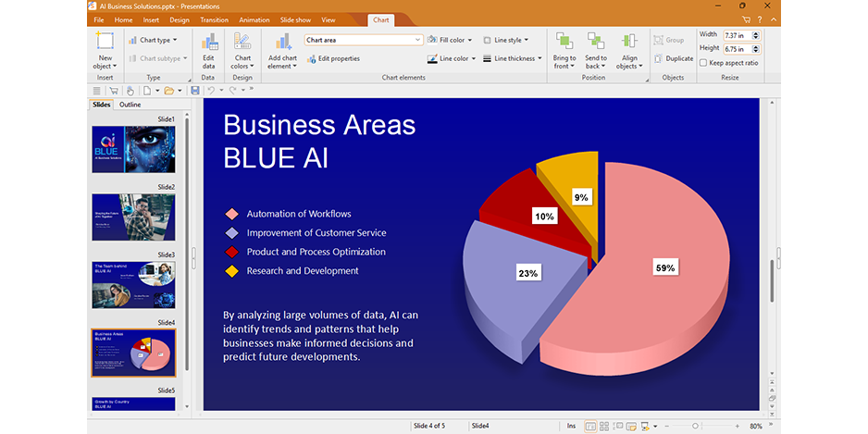The height and width of the screenshot is (434, 868).
Task: Click the New object icon
Action: 105,49
